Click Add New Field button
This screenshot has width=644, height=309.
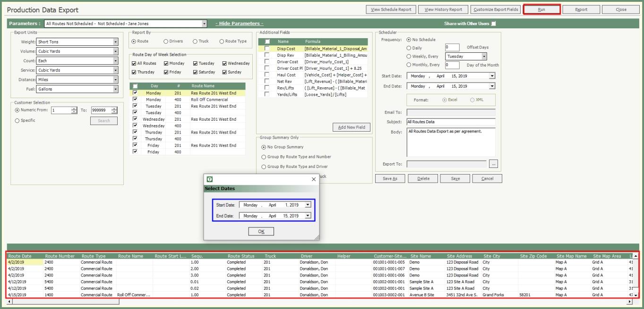352,127
